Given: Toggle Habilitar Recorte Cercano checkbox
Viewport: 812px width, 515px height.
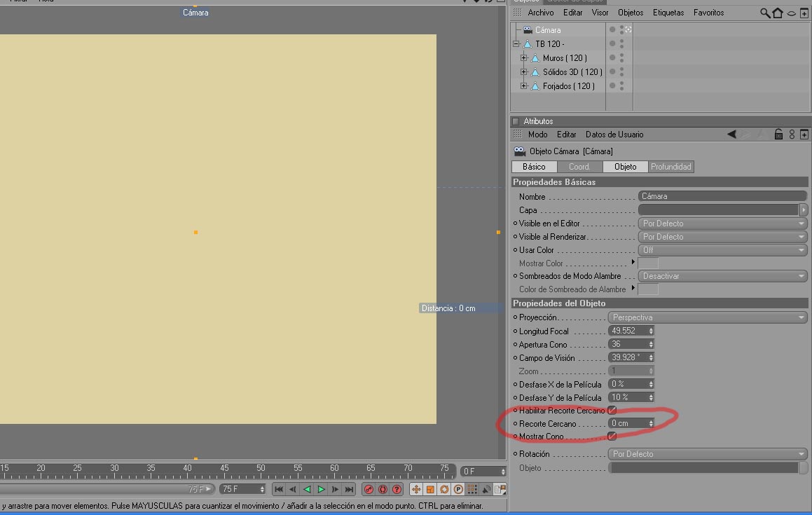Looking at the screenshot, I should tap(612, 411).
